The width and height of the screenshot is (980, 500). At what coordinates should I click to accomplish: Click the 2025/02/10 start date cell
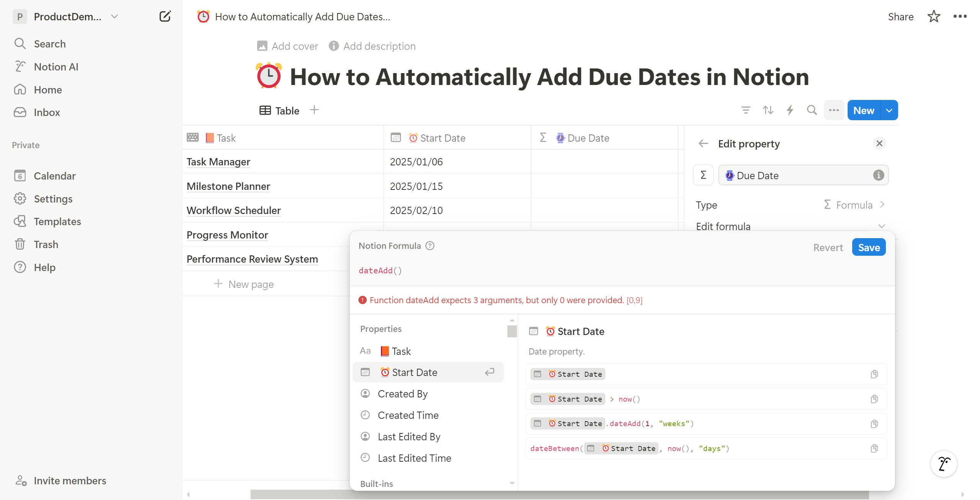pos(457,210)
